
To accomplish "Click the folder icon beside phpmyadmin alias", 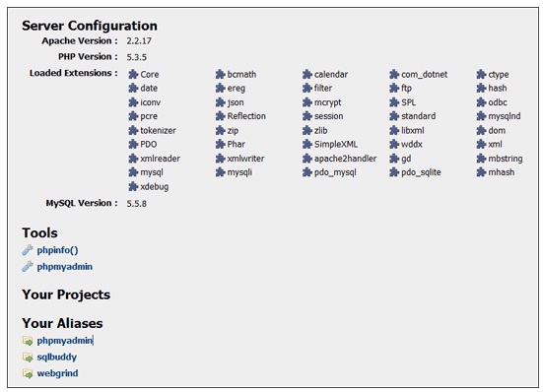I will click(28, 341).
